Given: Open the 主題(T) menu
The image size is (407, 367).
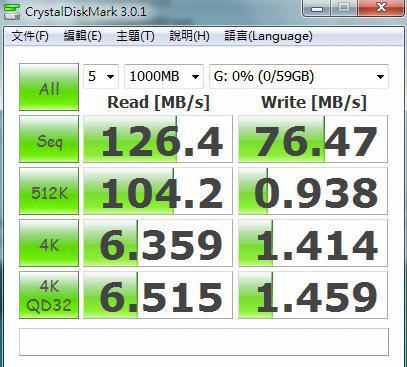Looking at the screenshot, I should (x=135, y=36).
